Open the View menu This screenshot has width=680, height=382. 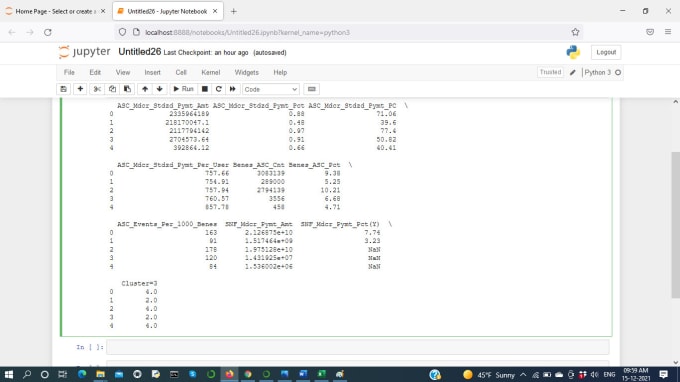click(123, 72)
